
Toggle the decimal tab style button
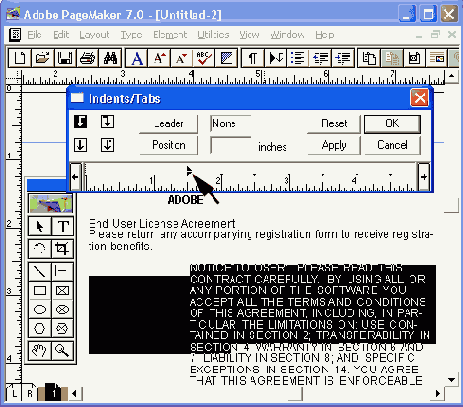click(x=107, y=145)
